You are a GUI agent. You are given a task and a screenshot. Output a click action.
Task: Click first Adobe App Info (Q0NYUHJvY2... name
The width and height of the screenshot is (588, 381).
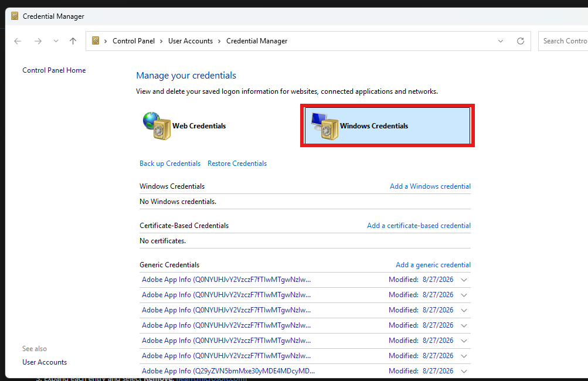tap(226, 280)
